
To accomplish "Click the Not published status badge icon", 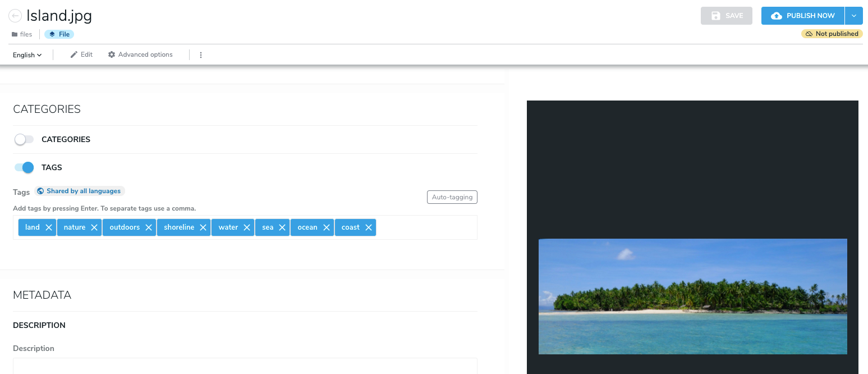I will click(x=809, y=34).
